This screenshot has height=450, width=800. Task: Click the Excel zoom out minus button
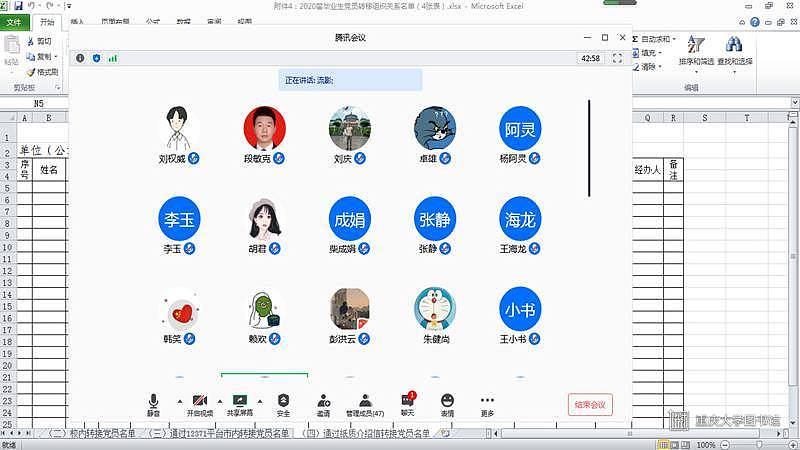(725, 445)
